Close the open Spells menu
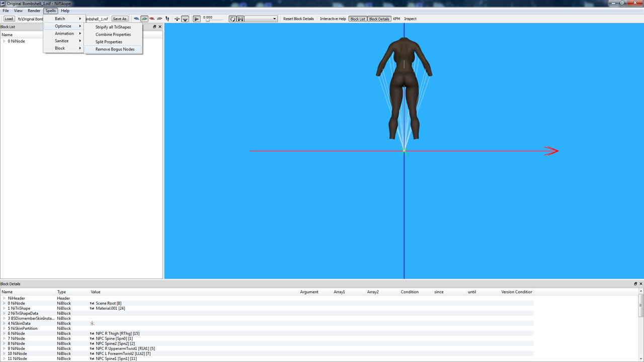Image resolution: width=644 pixels, height=362 pixels. click(x=50, y=11)
